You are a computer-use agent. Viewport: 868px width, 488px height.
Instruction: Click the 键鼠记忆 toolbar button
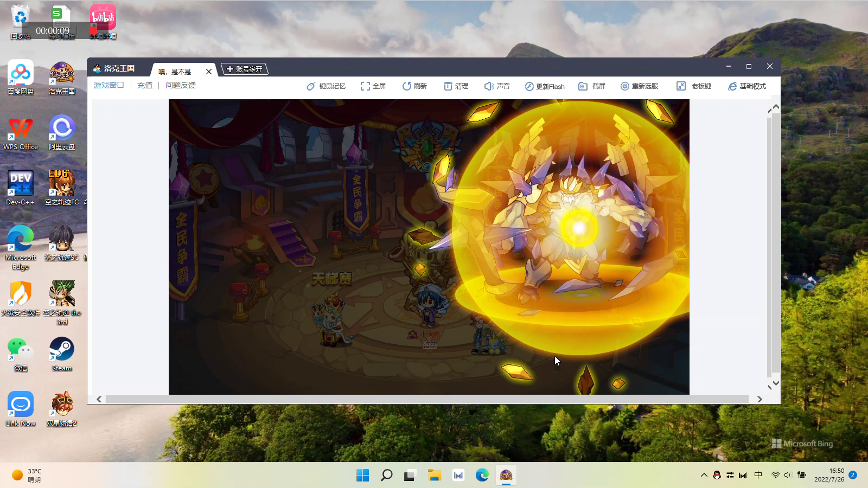click(326, 86)
